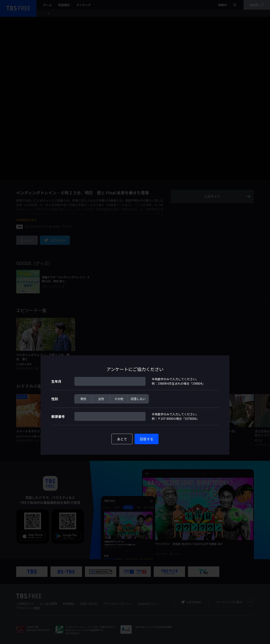Click the TBS FREE app icon
The width and height of the screenshot is (270, 644).
pos(50,483)
